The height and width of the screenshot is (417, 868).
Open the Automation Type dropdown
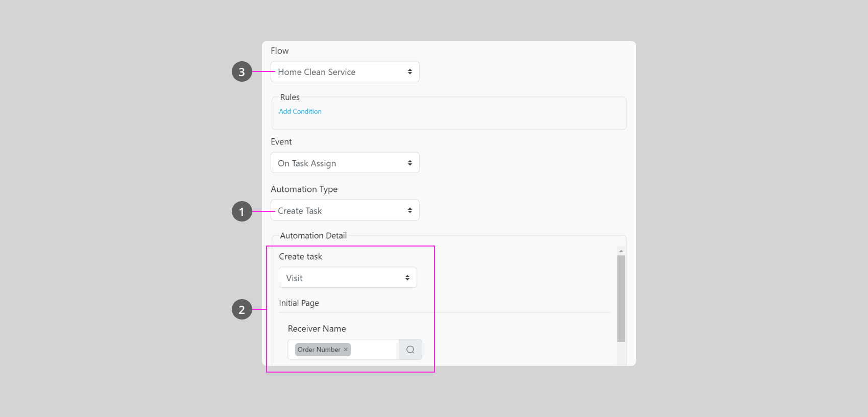tap(345, 210)
